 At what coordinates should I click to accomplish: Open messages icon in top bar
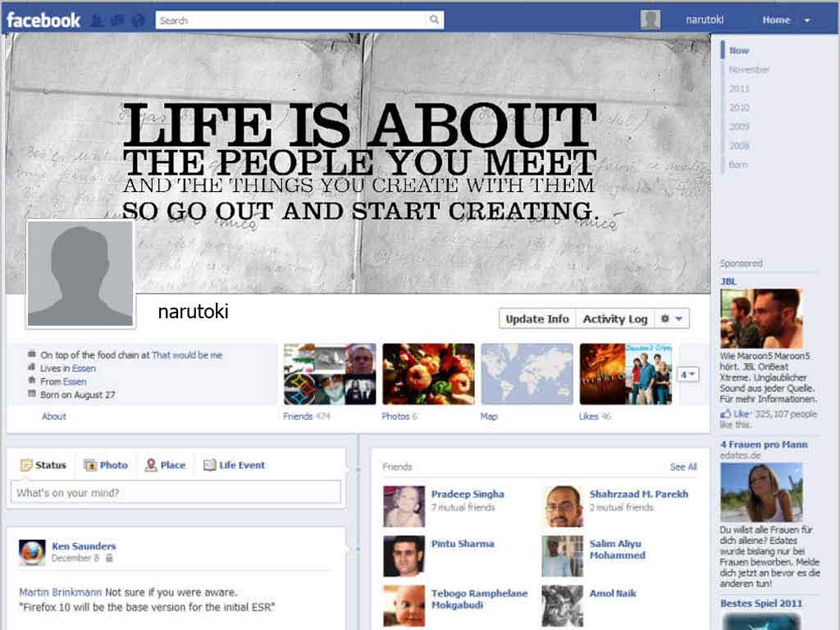tap(117, 21)
